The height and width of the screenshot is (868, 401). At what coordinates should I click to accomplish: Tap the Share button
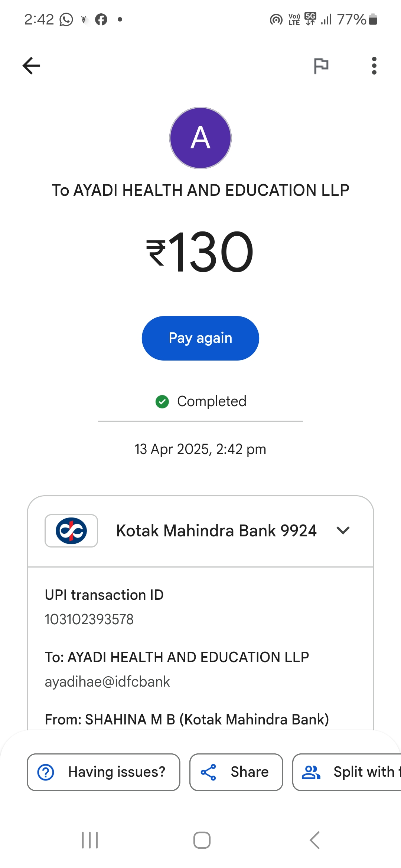tap(236, 772)
